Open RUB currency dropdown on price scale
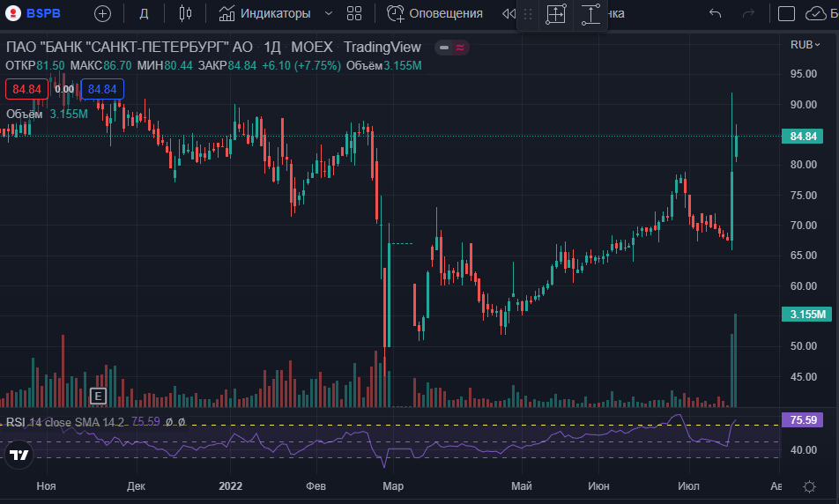 coord(805,45)
